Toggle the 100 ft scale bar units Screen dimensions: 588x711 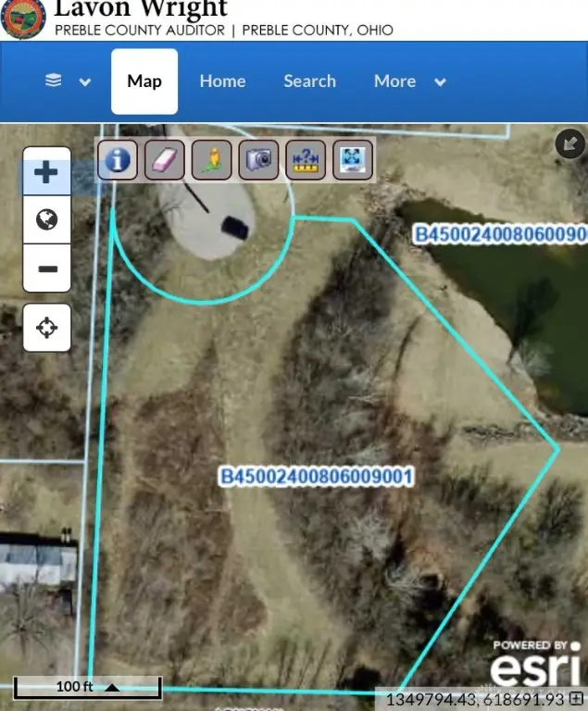[88, 687]
